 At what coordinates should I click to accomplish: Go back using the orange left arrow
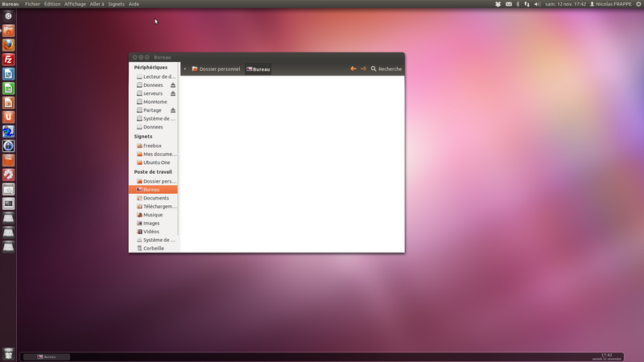coord(353,69)
